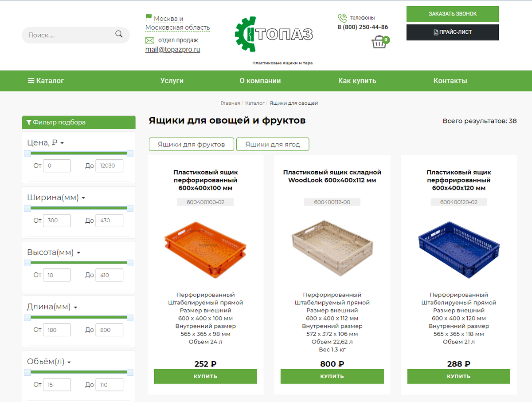Click the Топаз gear logo

[x=246, y=35]
